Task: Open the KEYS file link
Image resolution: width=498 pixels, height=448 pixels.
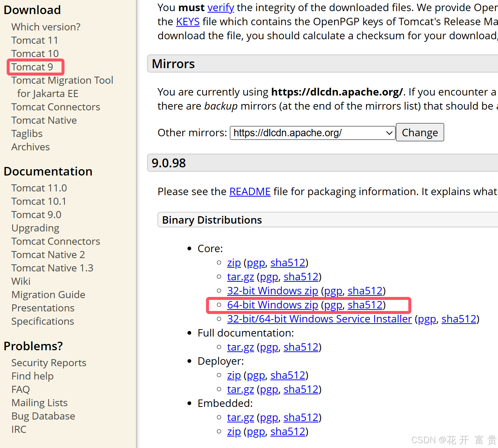Action: coord(188,21)
